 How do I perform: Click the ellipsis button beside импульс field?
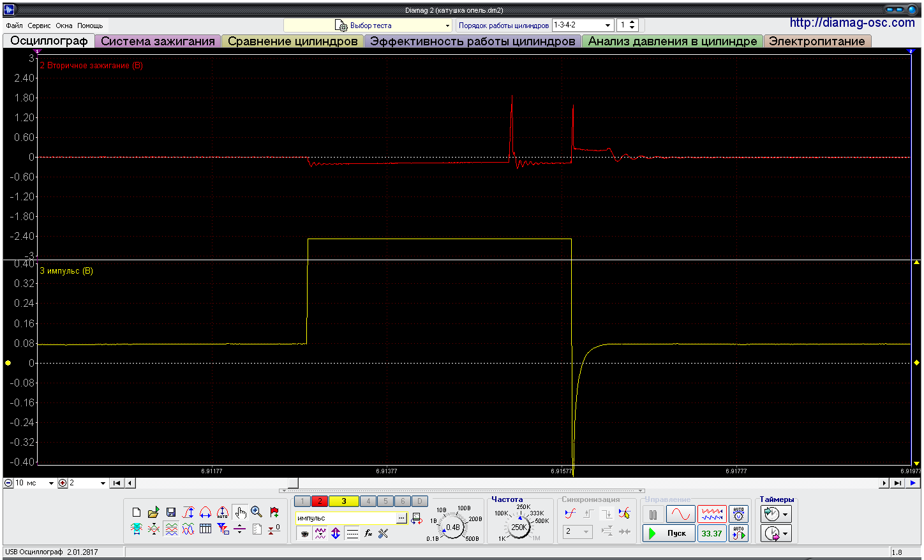[x=401, y=519]
